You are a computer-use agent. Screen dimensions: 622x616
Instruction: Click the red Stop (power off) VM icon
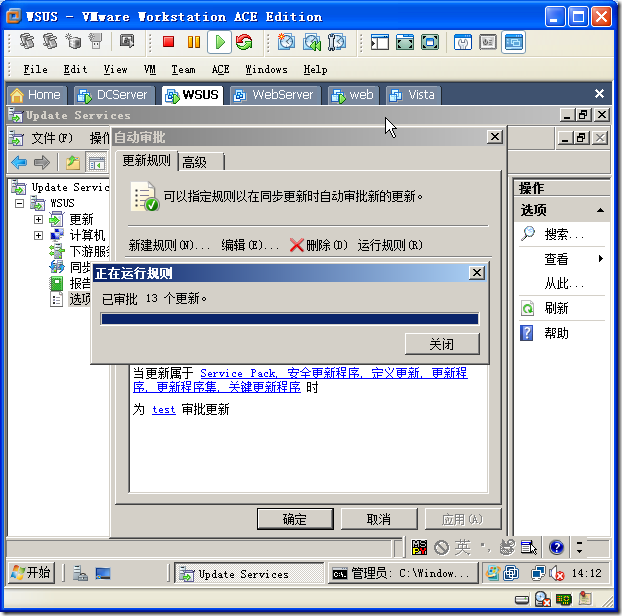169,42
